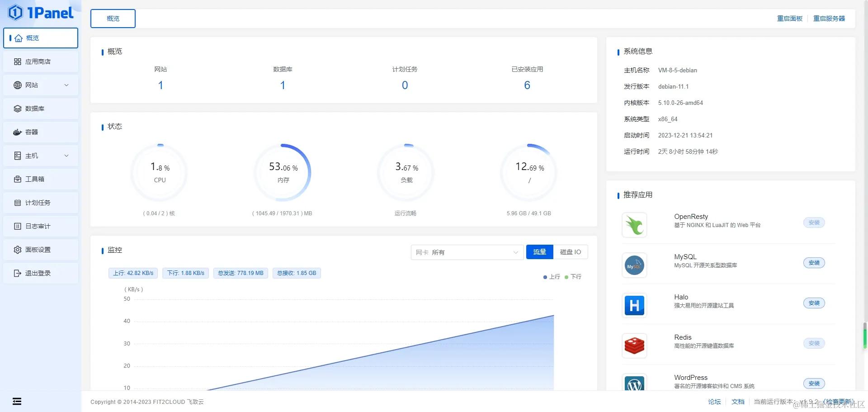The image size is (868, 412).
Task: Toggle the 下行 legend series
Action: [573, 277]
